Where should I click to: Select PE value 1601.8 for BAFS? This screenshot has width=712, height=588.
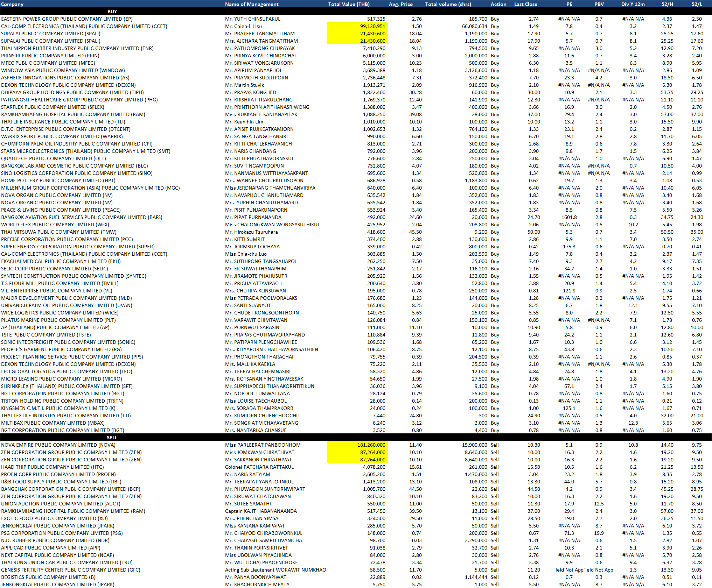tap(569, 217)
